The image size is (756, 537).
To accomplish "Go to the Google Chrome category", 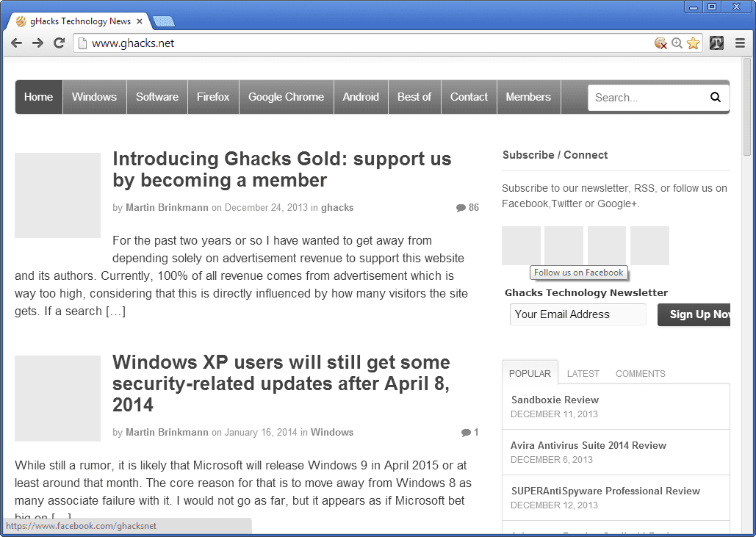I will click(286, 97).
